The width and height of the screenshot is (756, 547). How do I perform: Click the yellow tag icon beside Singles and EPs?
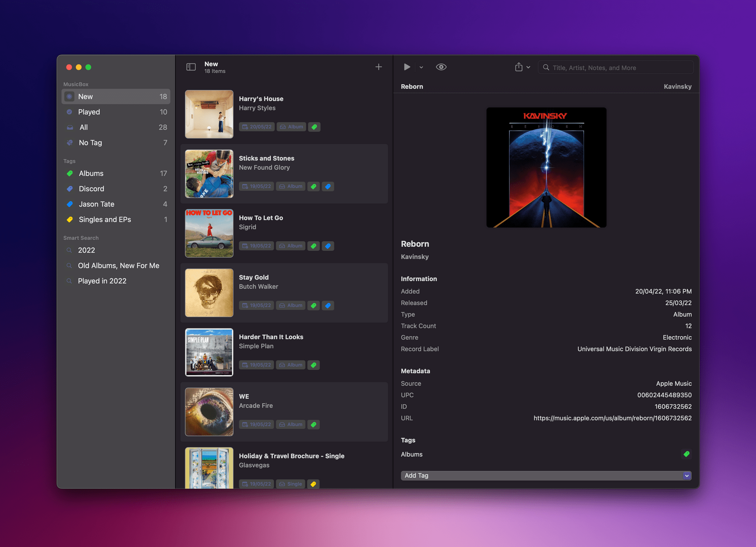click(x=70, y=219)
